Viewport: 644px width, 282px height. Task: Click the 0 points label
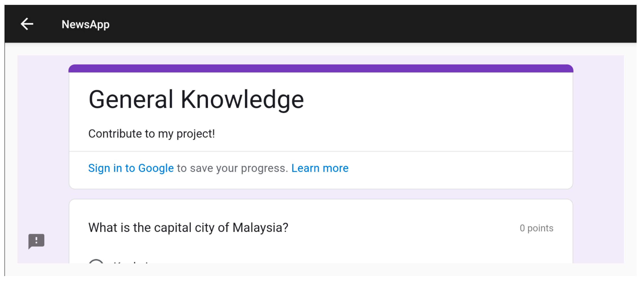(x=536, y=228)
